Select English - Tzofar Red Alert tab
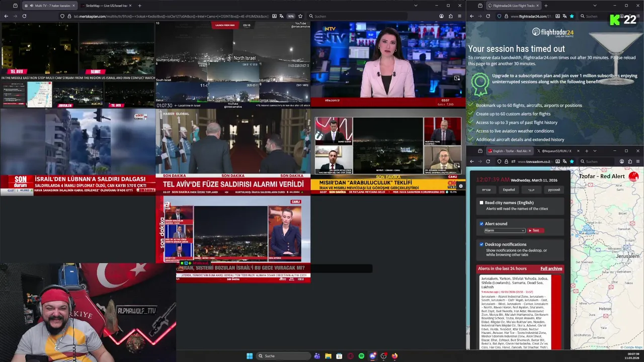Image resolution: width=644 pixels, height=362 pixels. tap(509, 151)
